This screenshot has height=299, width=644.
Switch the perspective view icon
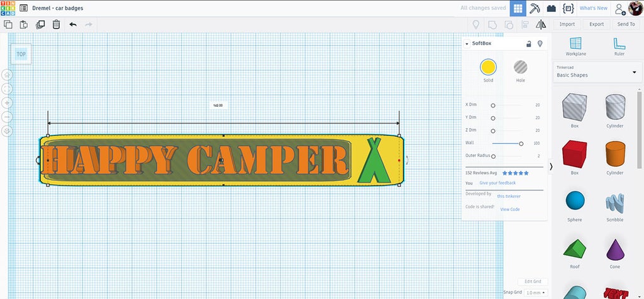7,131
